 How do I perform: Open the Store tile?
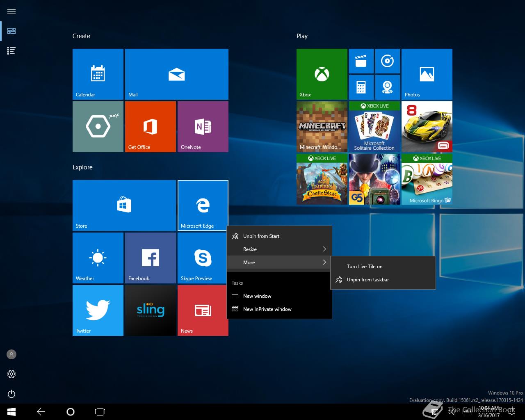click(x=124, y=205)
